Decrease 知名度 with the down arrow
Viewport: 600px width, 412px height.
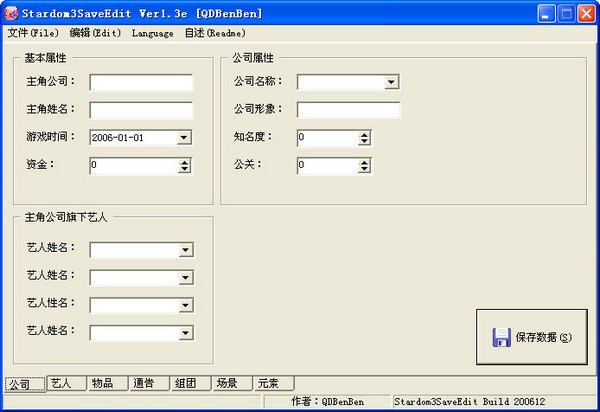click(x=364, y=142)
